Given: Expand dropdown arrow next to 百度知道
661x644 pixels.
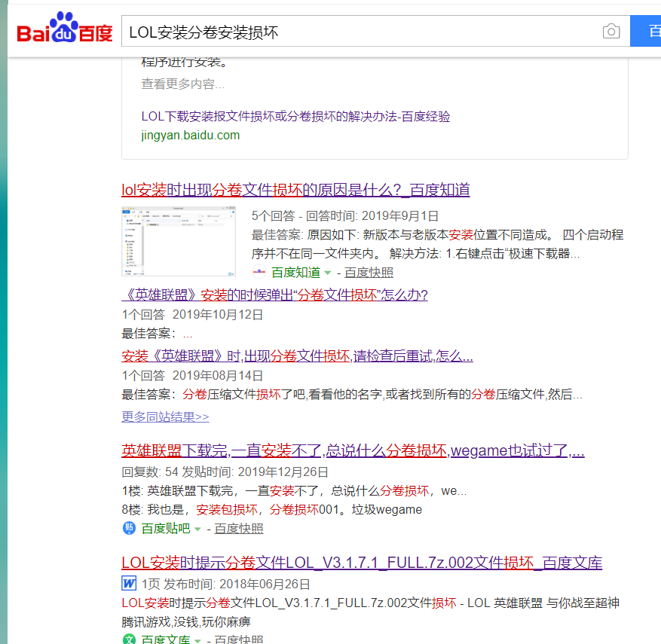Looking at the screenshot, I should pyautogui.click(x=328, y=273).
